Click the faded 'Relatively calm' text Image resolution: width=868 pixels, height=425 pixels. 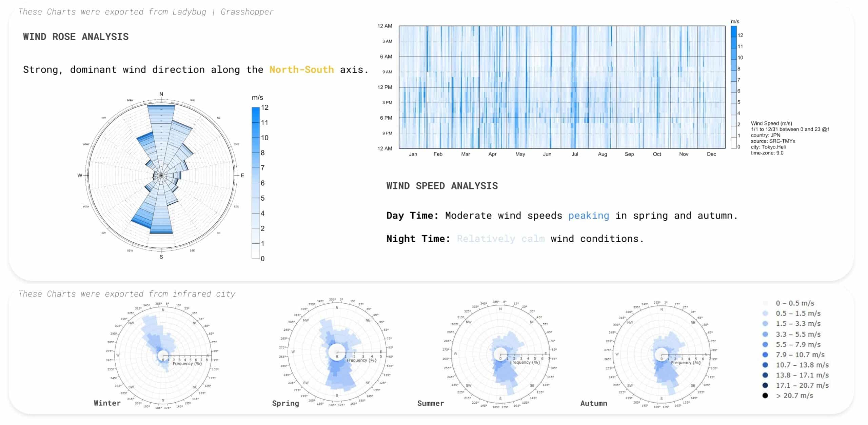tap(500, 239)
